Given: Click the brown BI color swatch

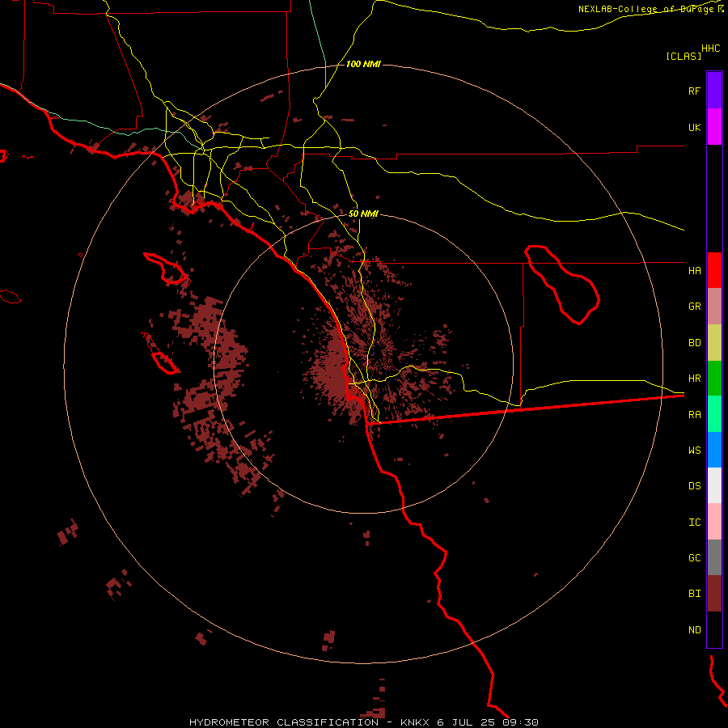Looking at the screenshot, I should tap(714, 594).
